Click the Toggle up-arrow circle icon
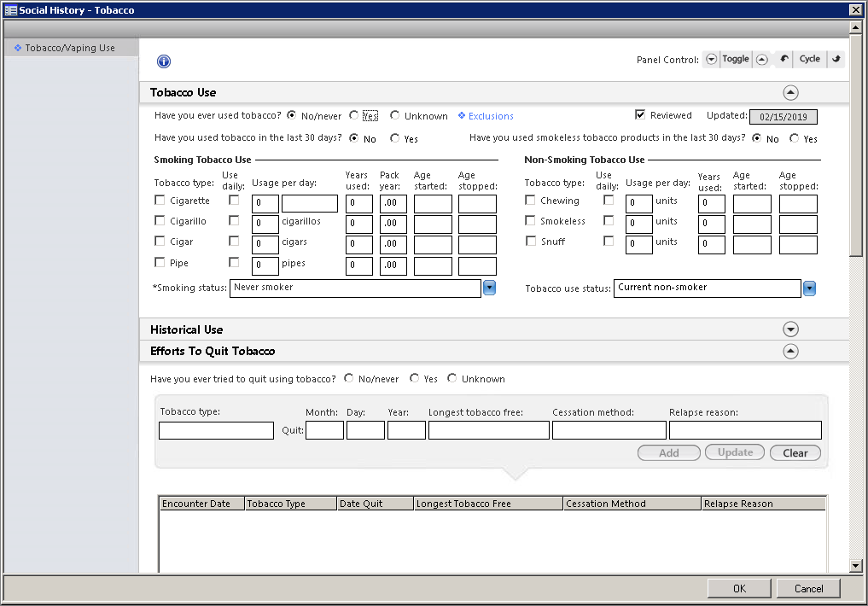This screenshot has width=868, height=606. click(762, 59)
